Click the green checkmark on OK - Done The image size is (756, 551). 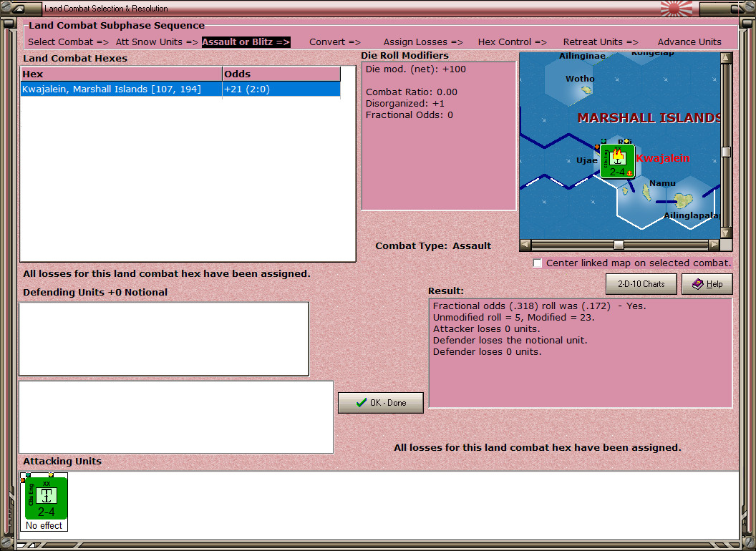361,403
